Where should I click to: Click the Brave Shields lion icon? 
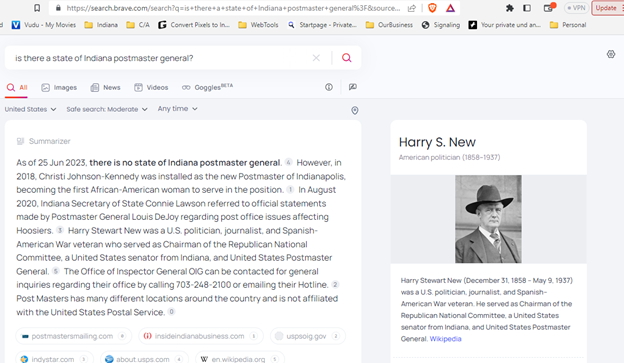click(432, 8)
